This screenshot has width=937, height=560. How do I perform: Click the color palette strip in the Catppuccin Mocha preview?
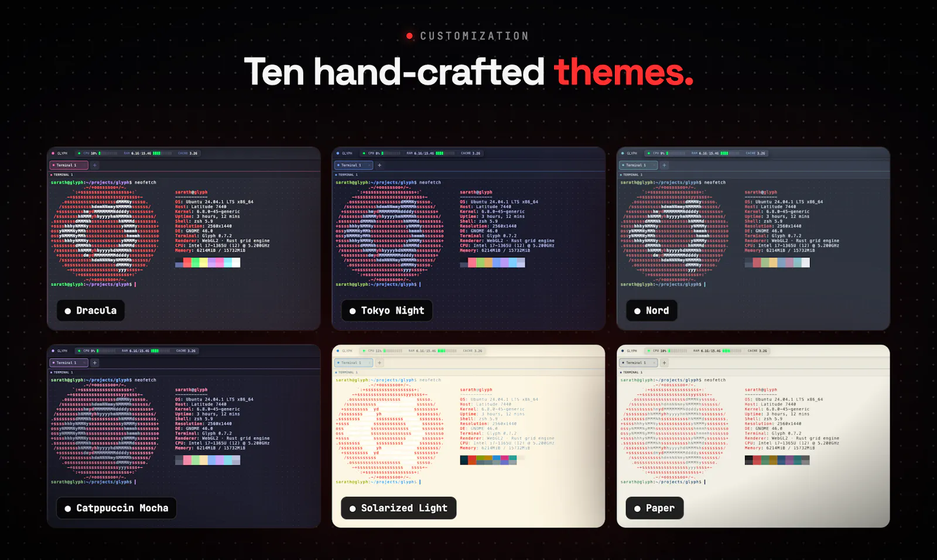point(208,461)
